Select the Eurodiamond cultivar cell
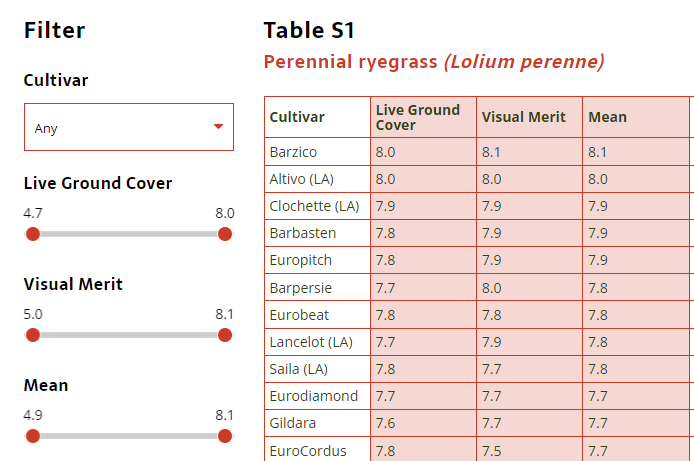This screenshot has height=461, width=694. (317, 396)
